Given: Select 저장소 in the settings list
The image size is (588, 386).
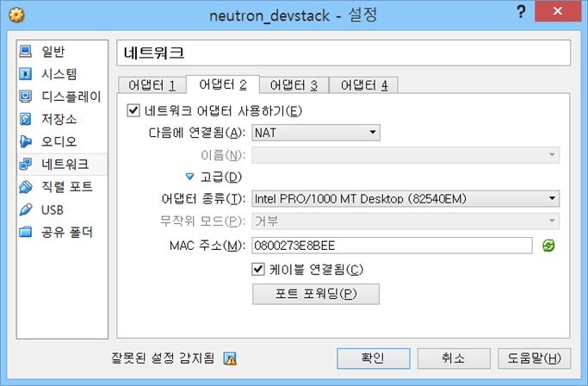Looking at the screenshot, I should (x=59, y=119).
